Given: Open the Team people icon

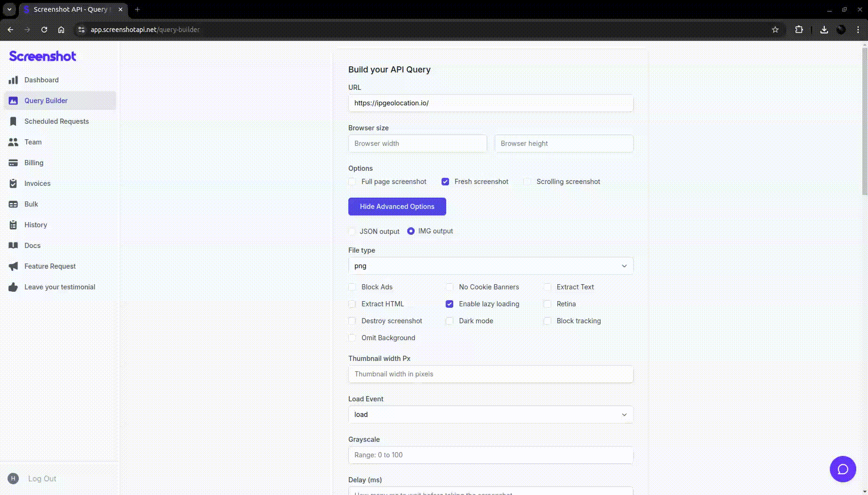Looking at the screenshot, I should (13, 142).
